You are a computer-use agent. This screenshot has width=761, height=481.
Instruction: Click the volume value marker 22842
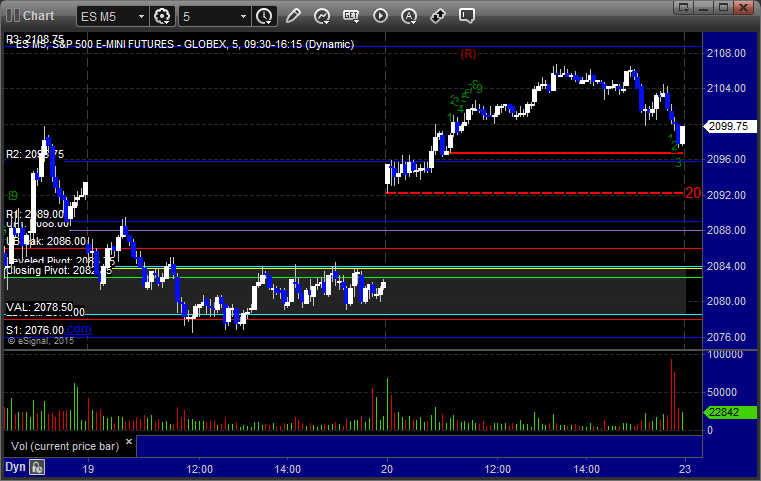pos(730,412)
